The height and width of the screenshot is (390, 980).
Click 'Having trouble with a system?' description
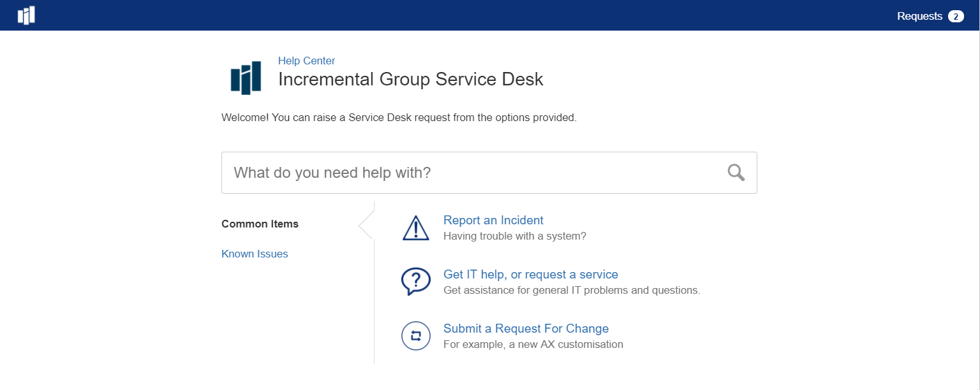click(514, 236)
